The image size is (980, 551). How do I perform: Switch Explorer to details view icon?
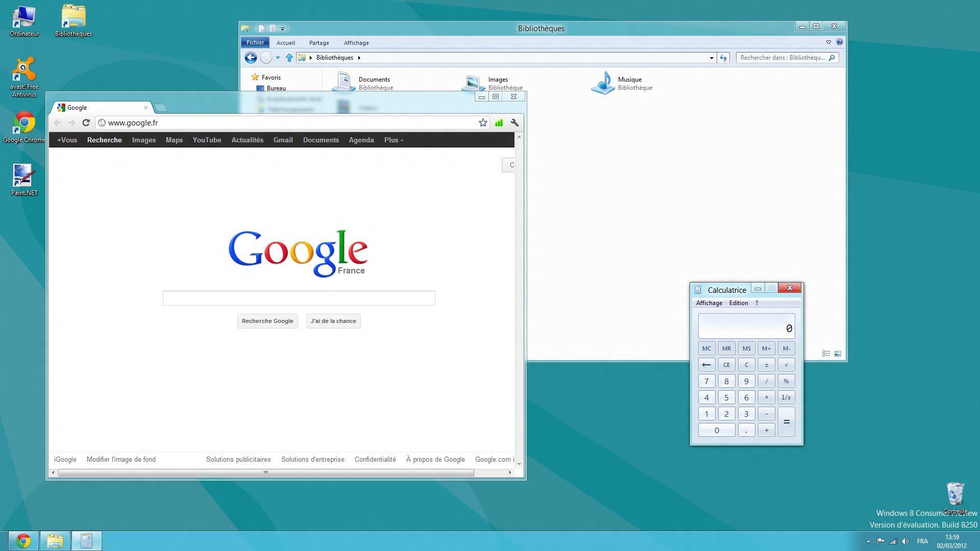point(826,354)
